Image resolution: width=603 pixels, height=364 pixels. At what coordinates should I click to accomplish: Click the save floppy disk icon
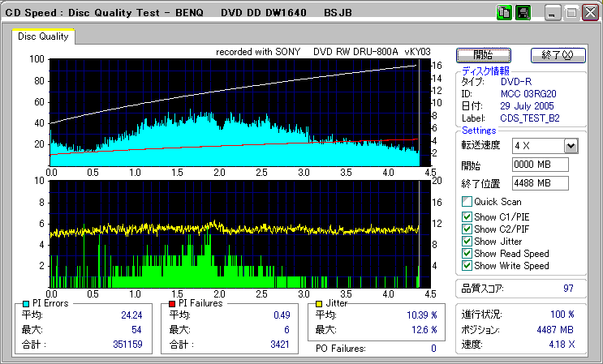523,13
